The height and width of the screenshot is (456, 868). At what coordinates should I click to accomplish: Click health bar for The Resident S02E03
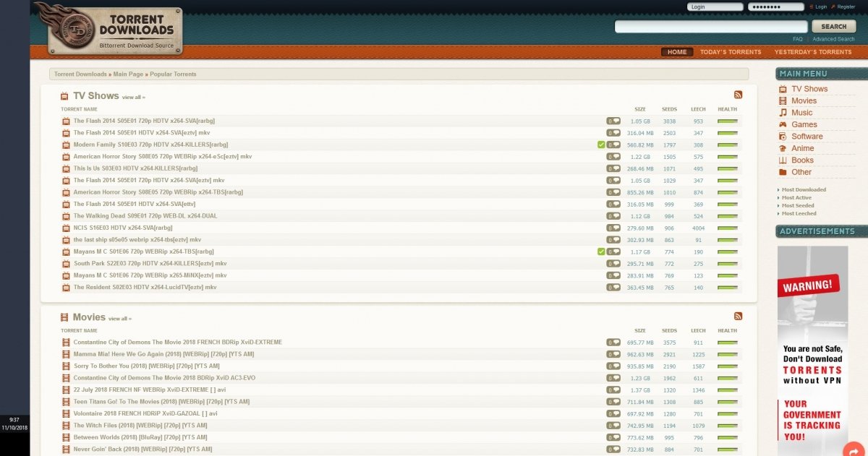click(728, 287)
